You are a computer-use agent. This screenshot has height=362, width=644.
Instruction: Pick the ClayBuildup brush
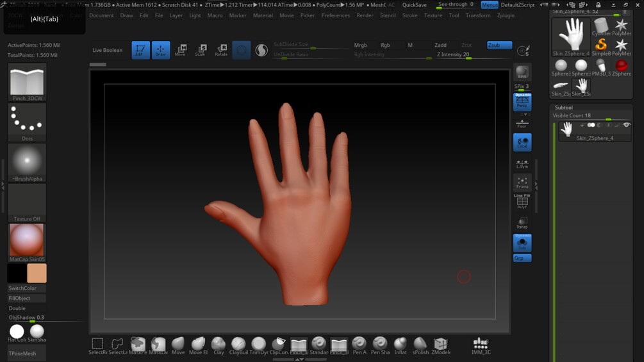click(238, 346)
